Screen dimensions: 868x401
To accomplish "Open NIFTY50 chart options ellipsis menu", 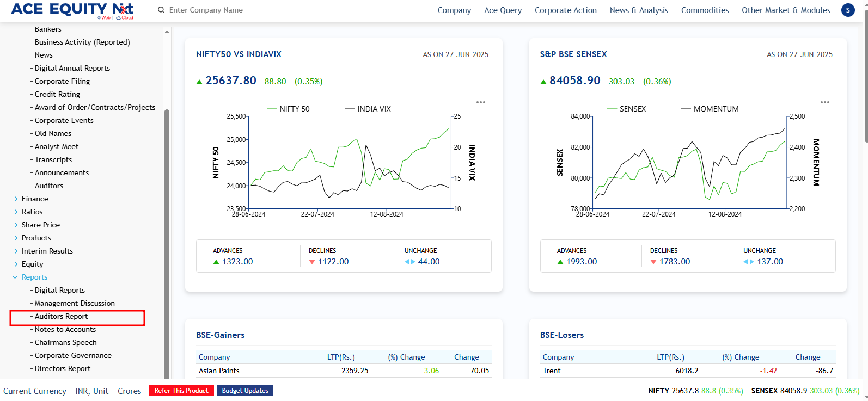I will pyautogui.click(x=481, y=102).
